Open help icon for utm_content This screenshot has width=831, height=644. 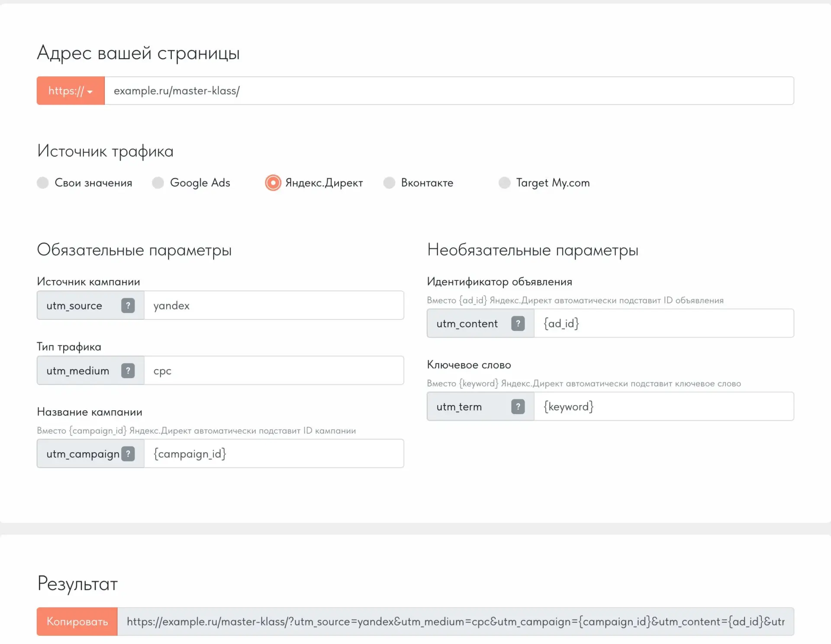tap(518, 324)
